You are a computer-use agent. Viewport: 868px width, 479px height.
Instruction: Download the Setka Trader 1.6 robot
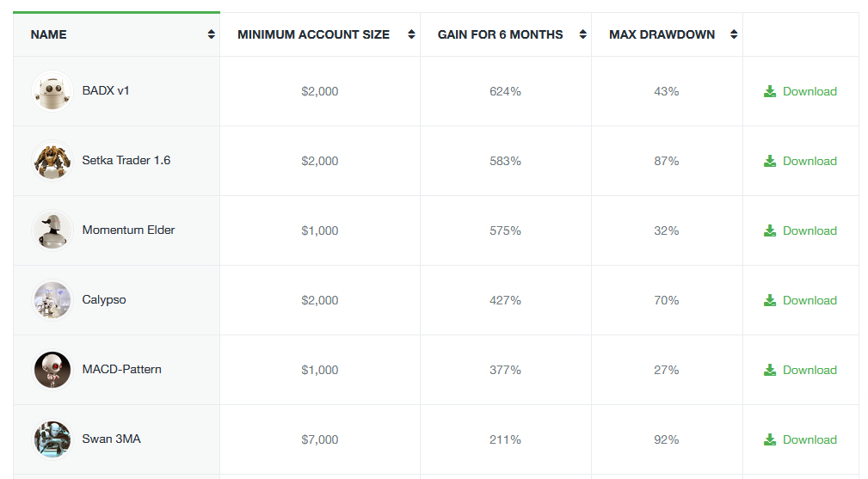(x=800, y=161)
